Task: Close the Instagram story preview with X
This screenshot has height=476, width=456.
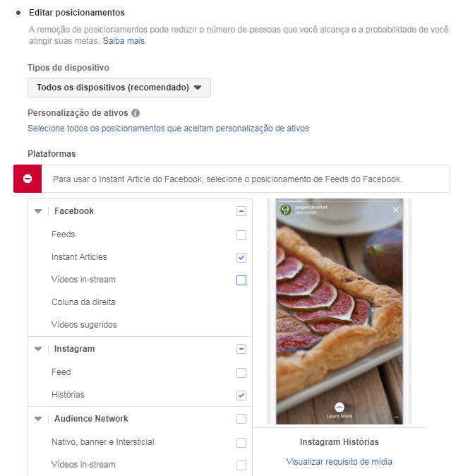Action: [395, 210]
